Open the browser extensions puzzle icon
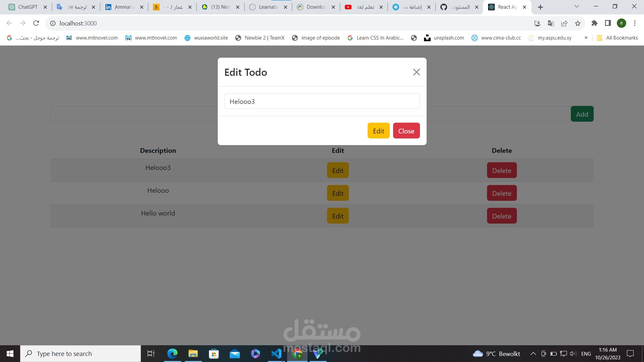Viewport: 644px width, 362px height. pos(594,23)
